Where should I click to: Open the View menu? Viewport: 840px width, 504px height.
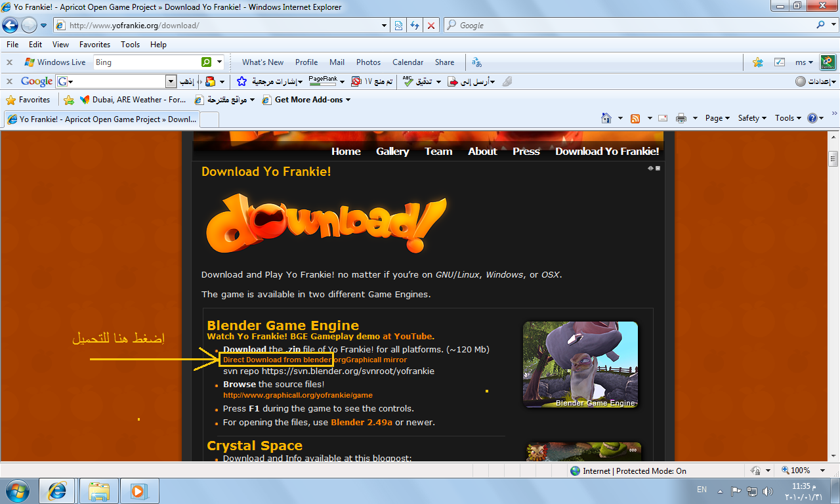pyautogui.click(x=60, y=44)
